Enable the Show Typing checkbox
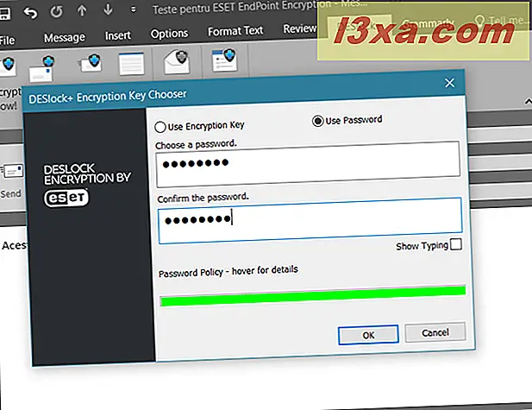This screenshot has height=410, width=532. (455, 244)
